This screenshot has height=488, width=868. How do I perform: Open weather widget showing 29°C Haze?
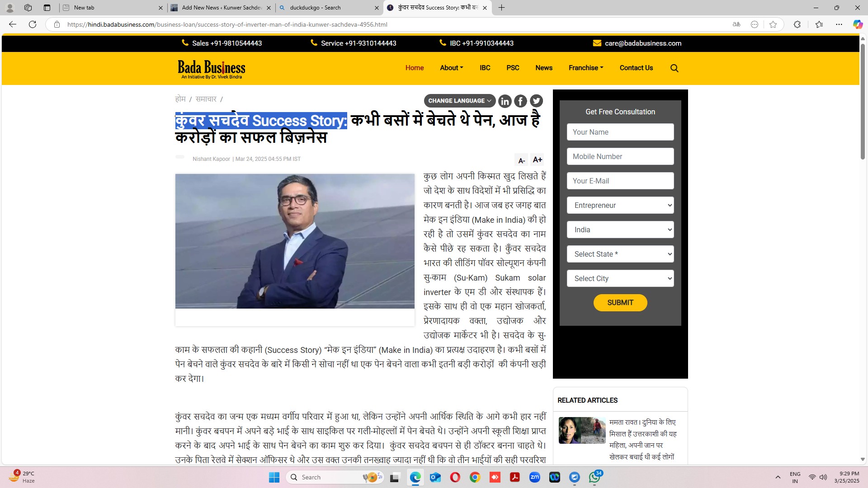click(22, 477)
